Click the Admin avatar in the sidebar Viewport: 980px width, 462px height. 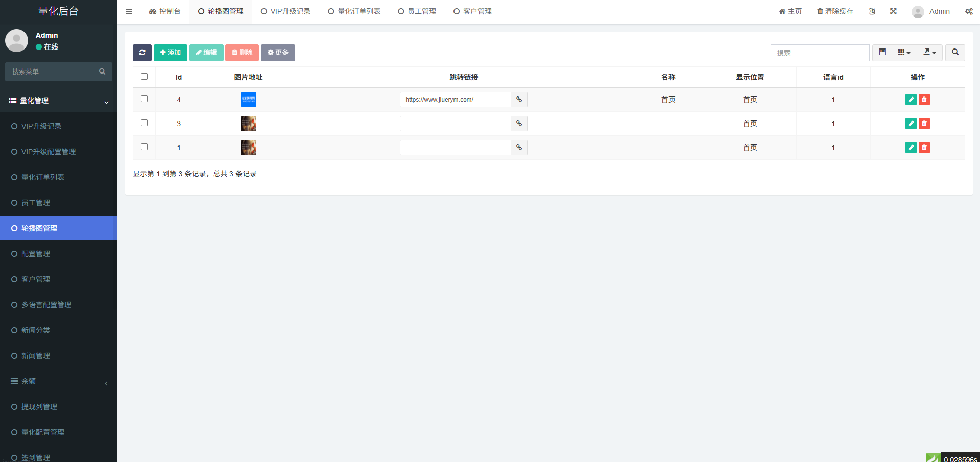click(x=16, y=40)
